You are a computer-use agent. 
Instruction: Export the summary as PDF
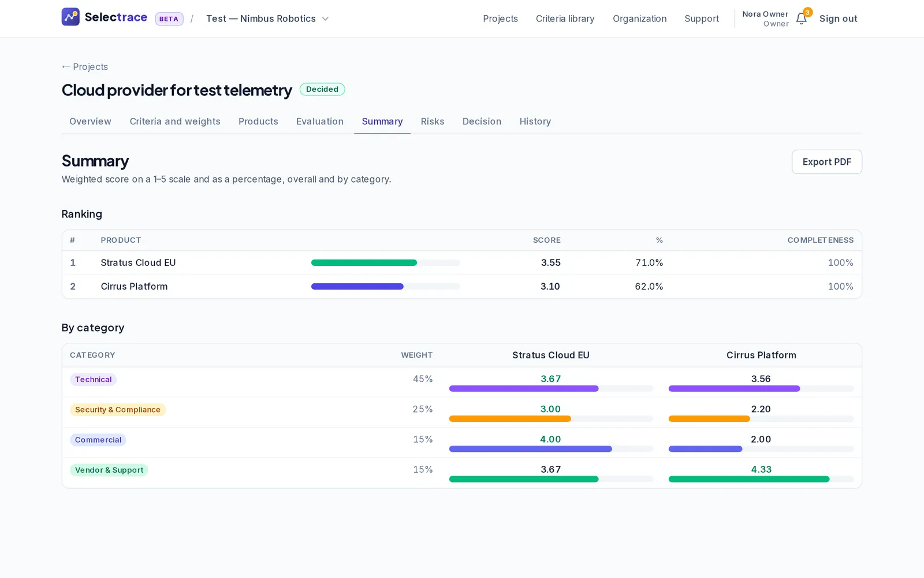826,162
